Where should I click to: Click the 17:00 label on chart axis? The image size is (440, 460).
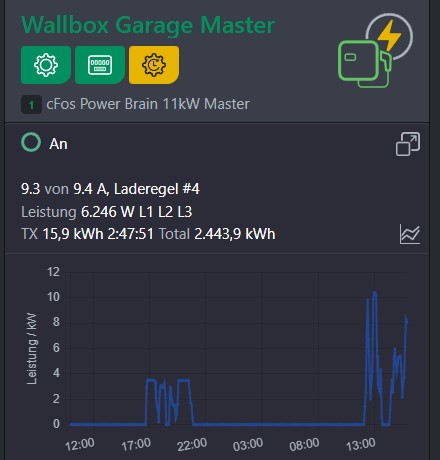136,445
